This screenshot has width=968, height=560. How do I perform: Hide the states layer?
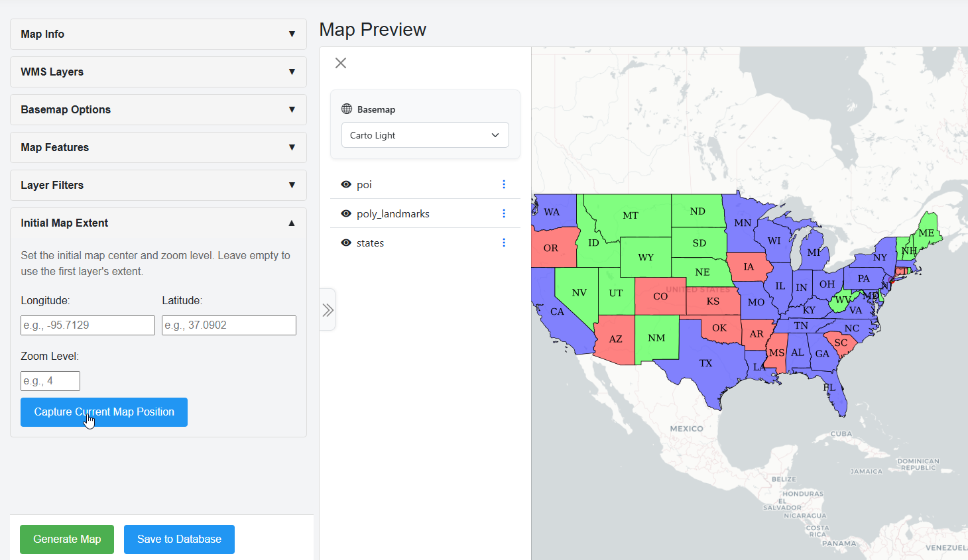tap(346, 243)
